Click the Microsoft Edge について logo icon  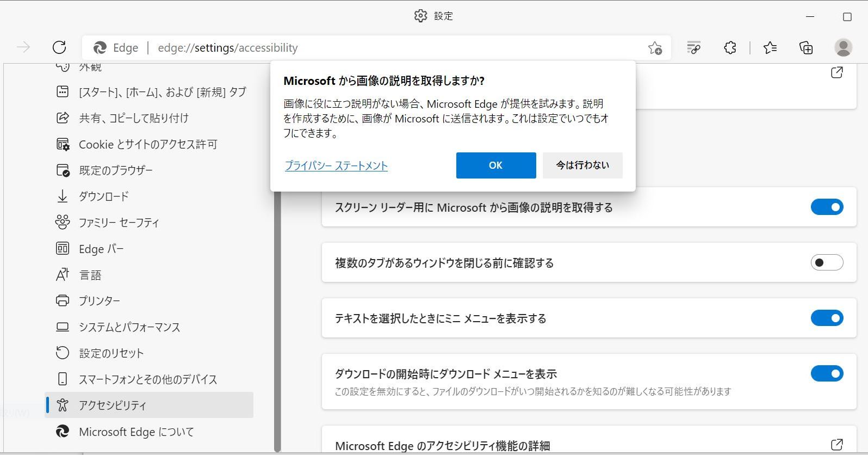coord(63,432)
